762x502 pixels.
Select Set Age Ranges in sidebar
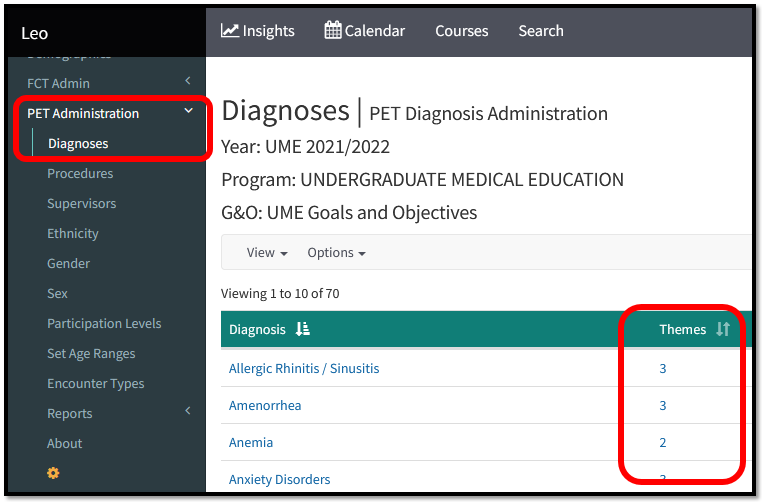click(91, 354)
